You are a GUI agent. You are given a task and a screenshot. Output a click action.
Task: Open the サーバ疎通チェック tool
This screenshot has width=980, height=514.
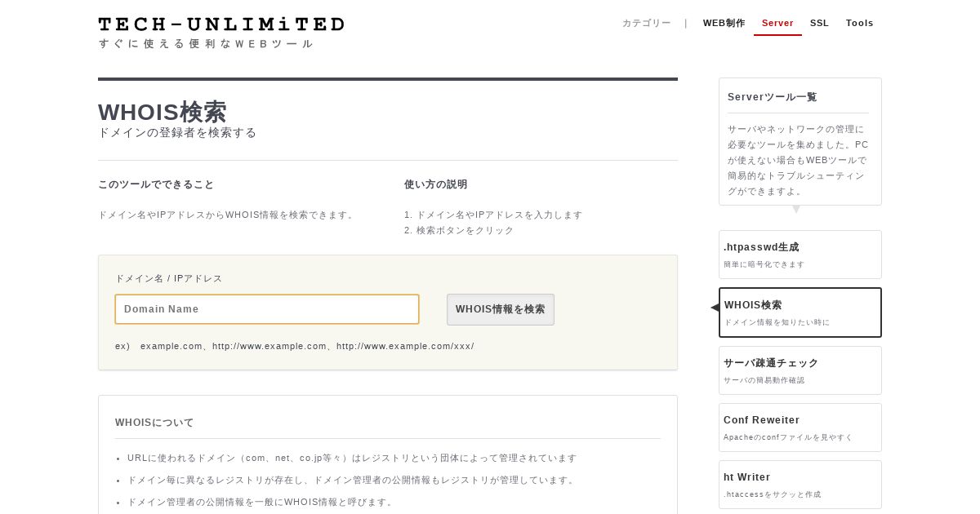(x=800, y=370)
